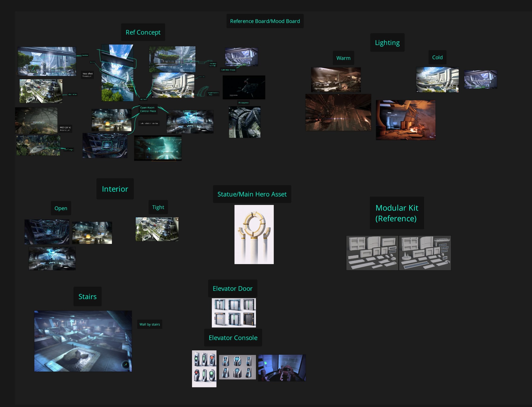Image resolution: width=532 pixels, height=407 pixels.
Task: Click the 'Elevator Console' label
Action: pyautogui.click(x=233, y=338)
